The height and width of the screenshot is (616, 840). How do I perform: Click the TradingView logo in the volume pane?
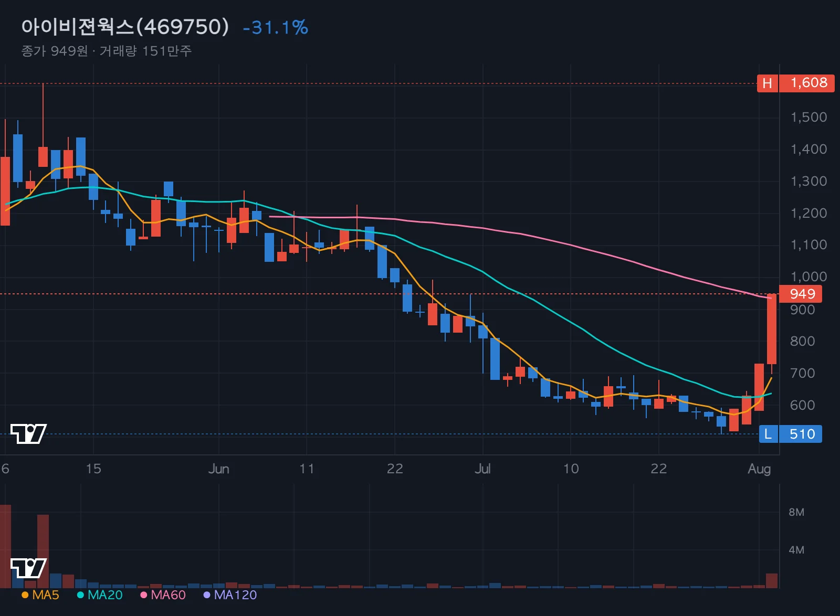click(x=28, y=568)
